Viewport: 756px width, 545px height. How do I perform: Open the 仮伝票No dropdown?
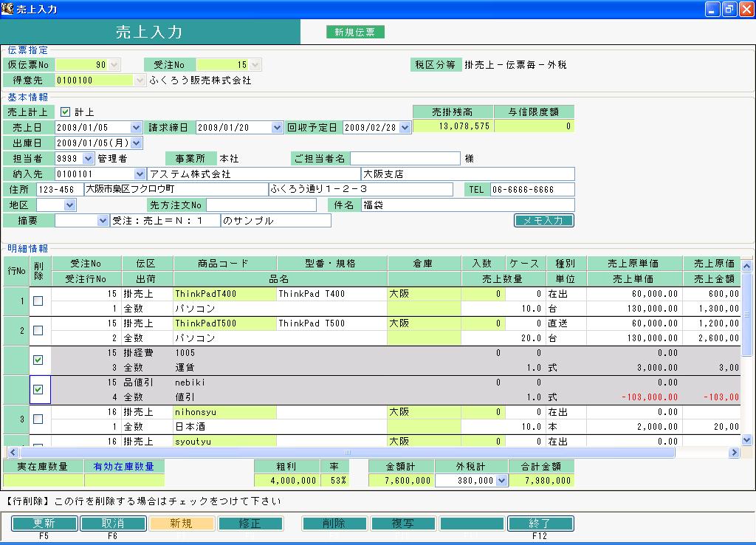(114, 65)
